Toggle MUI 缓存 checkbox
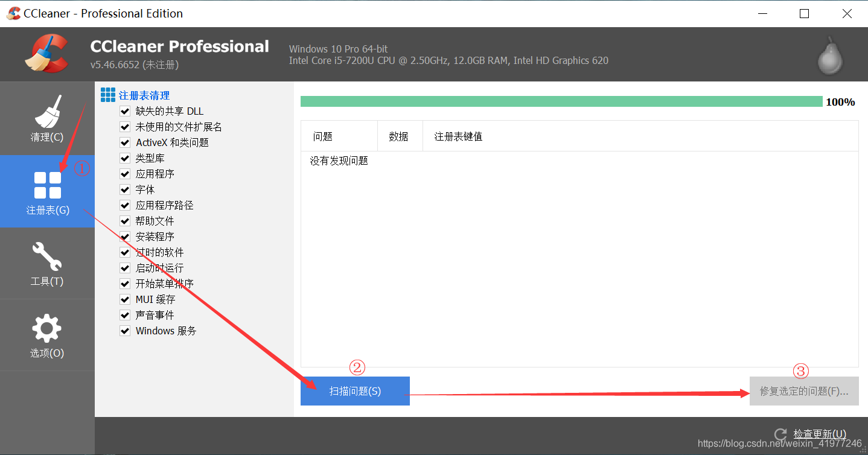Screen dimensions: 868x455 (x=125, y=299)
